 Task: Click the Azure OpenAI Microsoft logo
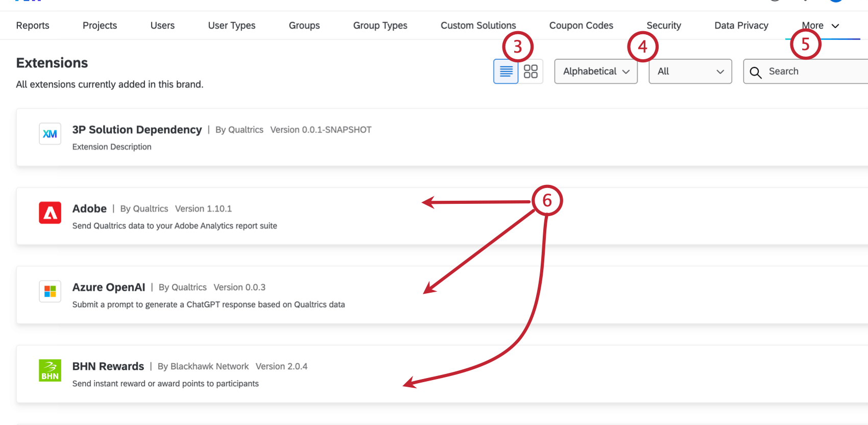click(x=50, y=291)
